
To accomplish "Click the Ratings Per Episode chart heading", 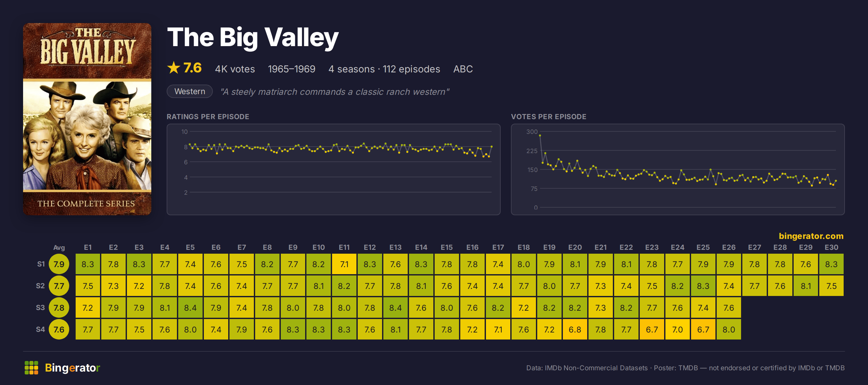I will tap(208, 117).
